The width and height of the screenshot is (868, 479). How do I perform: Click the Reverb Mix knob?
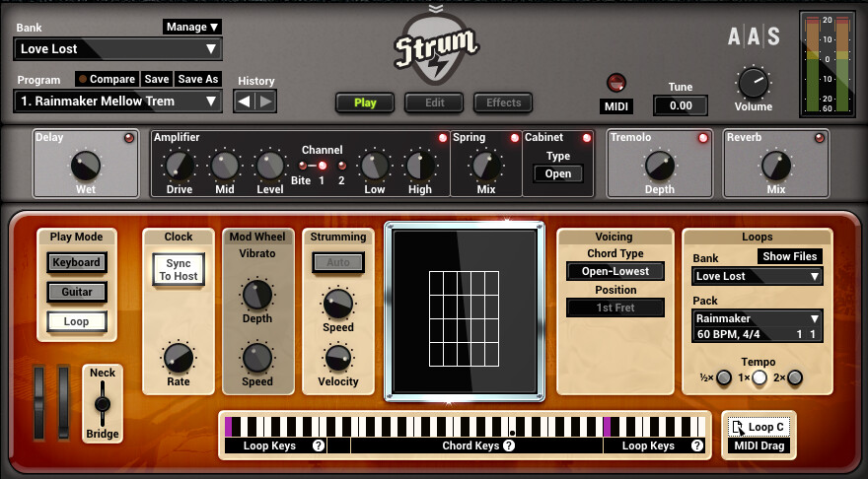tap(776, 165)
